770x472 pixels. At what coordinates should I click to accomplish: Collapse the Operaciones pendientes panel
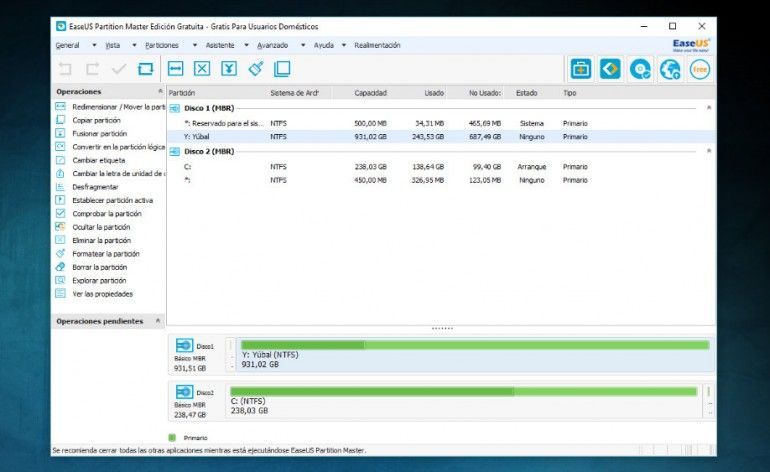(x=158, y=321)
